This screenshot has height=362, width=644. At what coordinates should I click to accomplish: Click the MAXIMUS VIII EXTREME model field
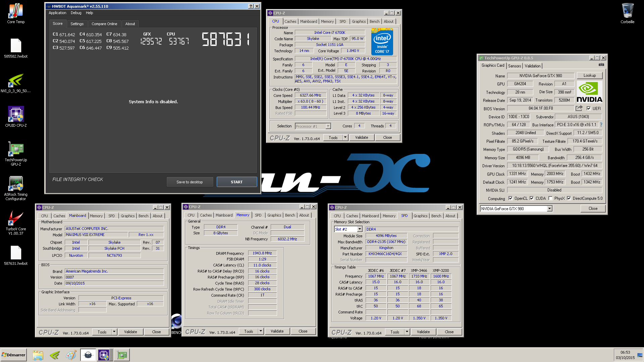[x=96, y=235]
